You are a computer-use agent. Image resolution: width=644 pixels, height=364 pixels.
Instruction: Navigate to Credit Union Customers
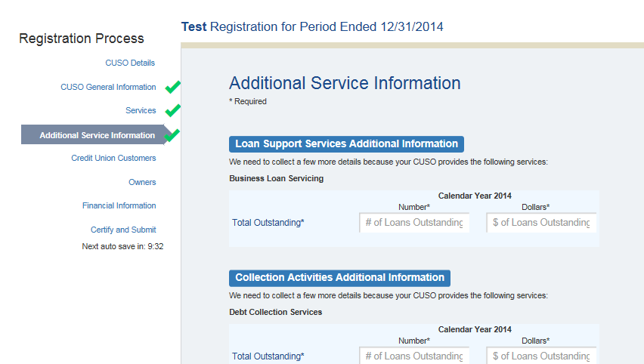[x=113, y=158]
